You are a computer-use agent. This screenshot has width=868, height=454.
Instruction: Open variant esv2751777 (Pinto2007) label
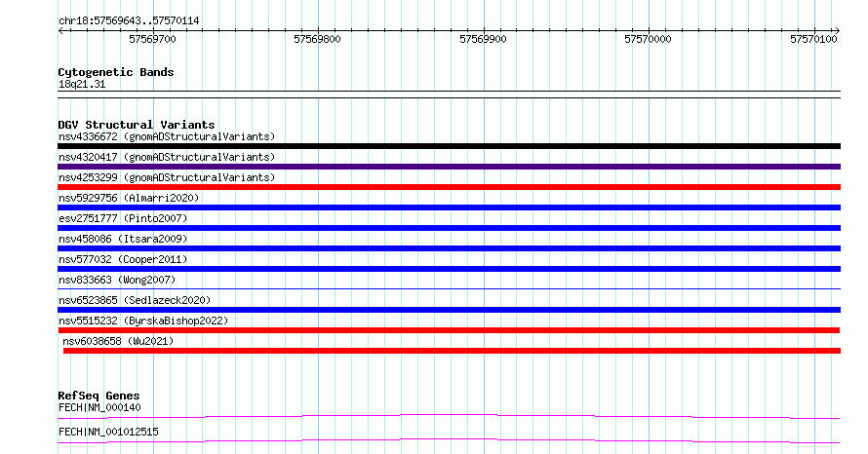pyautogui.click(x=123, y=218)
